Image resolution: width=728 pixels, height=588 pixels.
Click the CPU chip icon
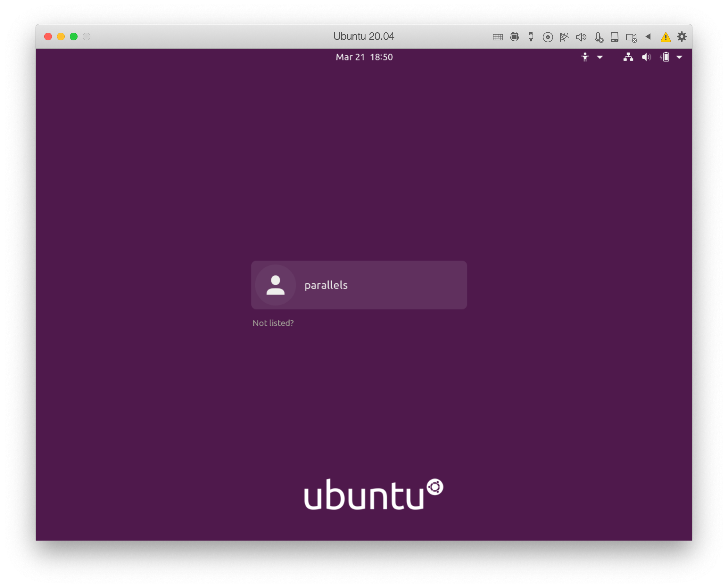tap(514, 37)
